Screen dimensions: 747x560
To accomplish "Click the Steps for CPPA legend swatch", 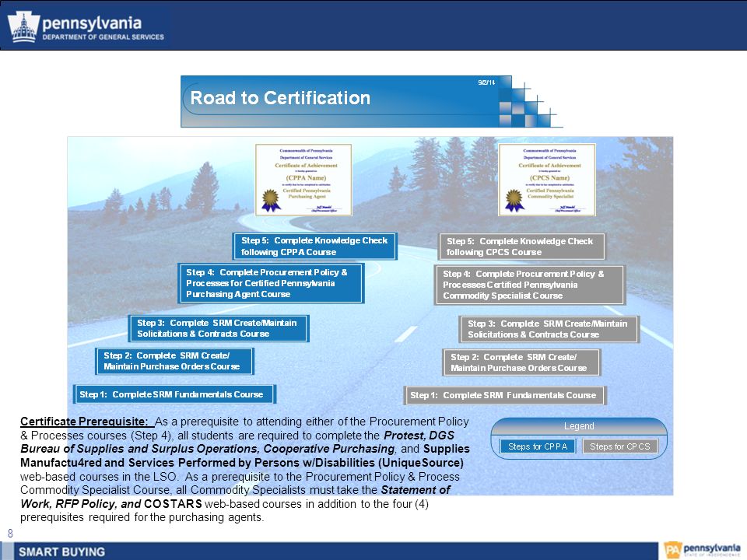I will [x=538, y=446].
